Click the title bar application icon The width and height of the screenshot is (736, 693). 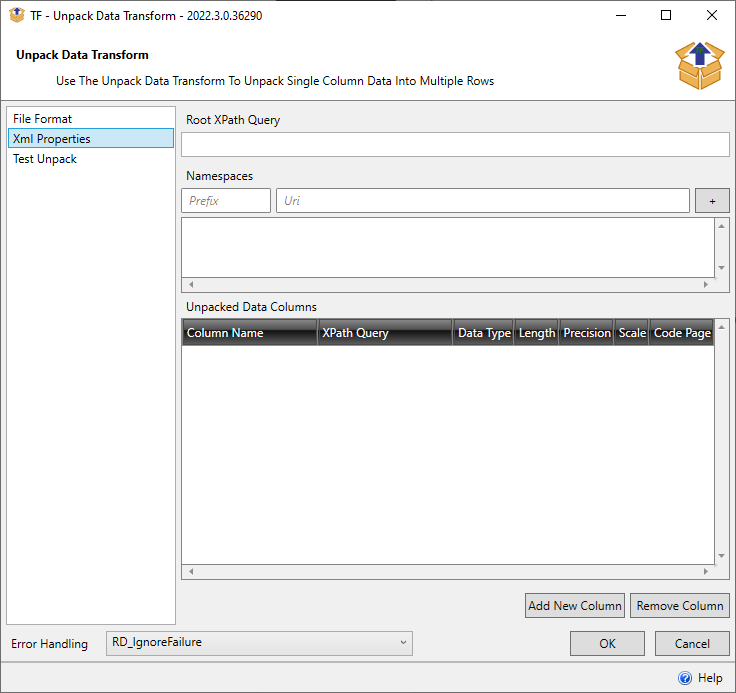coord(17,15)
